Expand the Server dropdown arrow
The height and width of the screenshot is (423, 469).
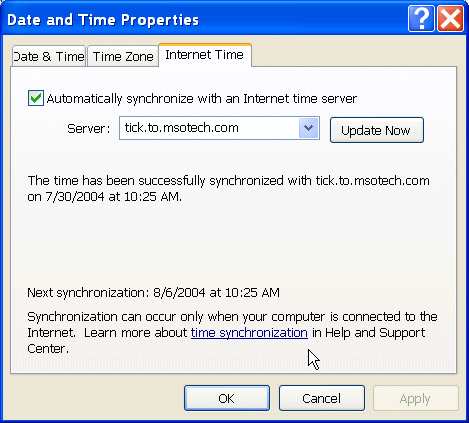coord(309,128)
